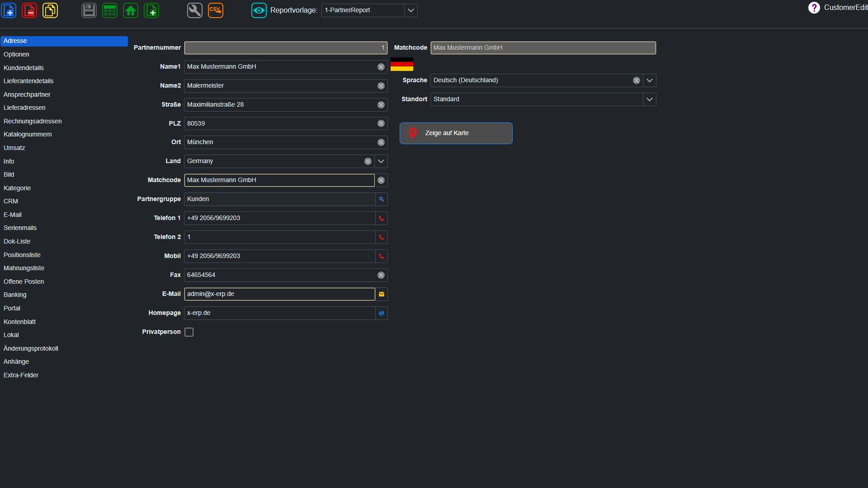Clear the Straße field with its X icon
Screen dimensions: 868x488
point(381,105)
